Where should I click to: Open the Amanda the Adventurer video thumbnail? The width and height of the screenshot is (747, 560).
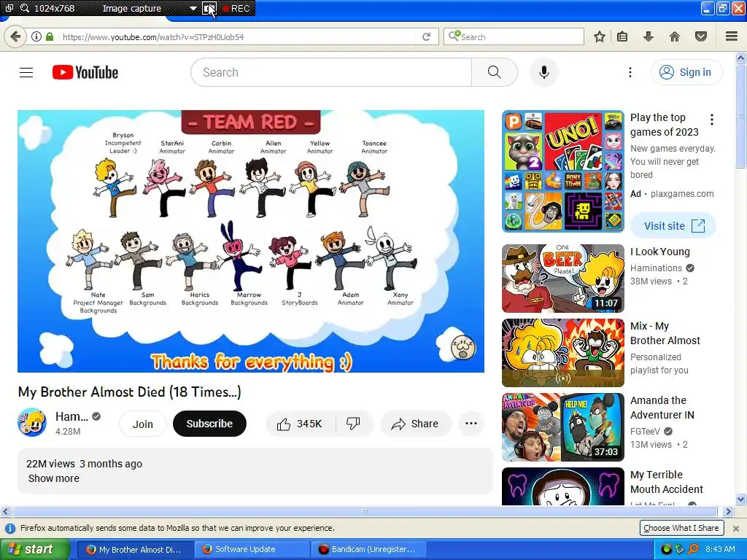coord(563,427)
